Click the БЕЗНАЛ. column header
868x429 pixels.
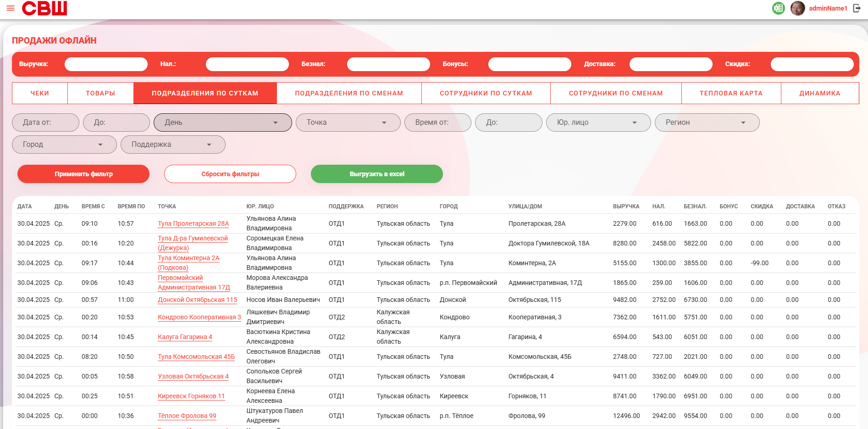tap(695, 206)
